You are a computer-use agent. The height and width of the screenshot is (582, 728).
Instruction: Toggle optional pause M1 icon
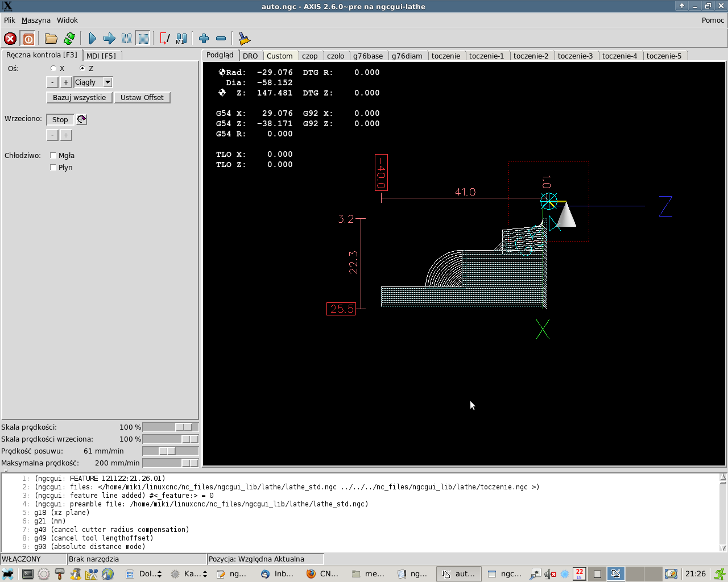tap(181, 39)
